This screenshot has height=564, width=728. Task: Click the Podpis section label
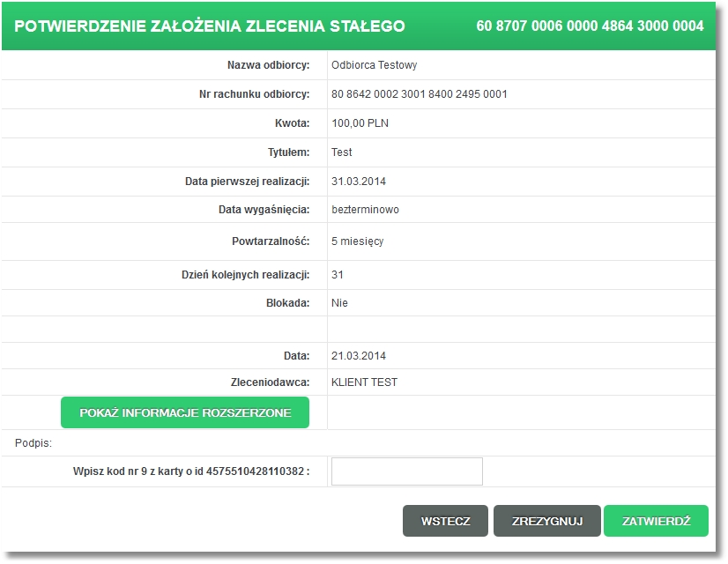[x=33, y=443]
